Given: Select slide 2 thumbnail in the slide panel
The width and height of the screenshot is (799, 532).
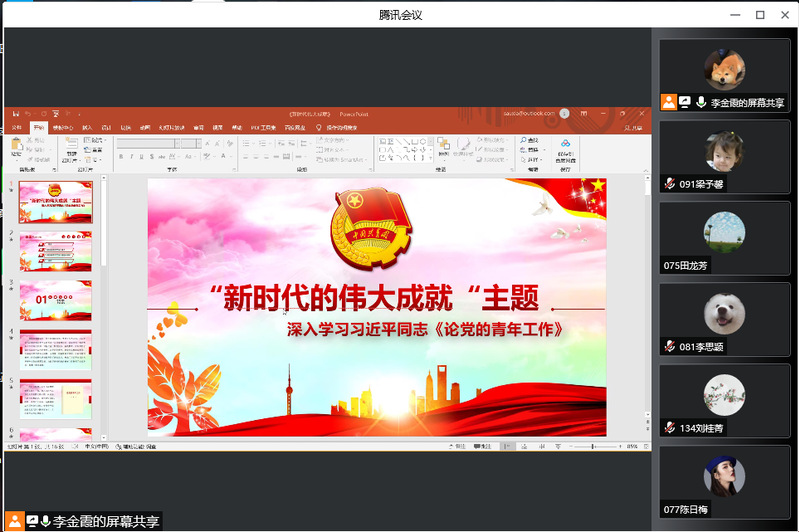Looking at the screenshot, I should coord(56,252).
